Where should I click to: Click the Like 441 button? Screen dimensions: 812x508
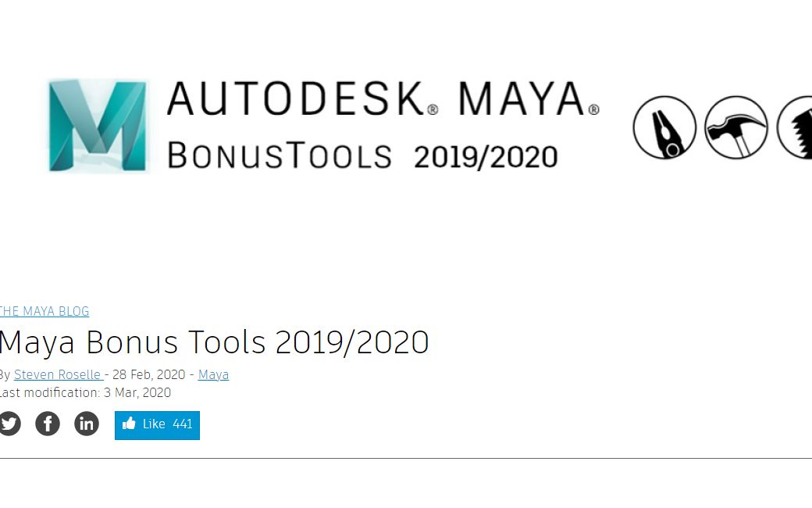pos(157,424)
